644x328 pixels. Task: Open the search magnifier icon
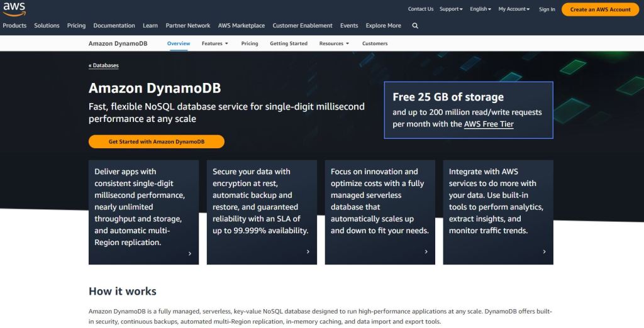coord(415,26)
